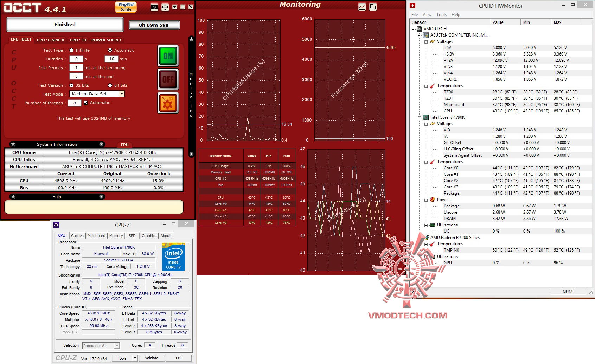Collapse the System Information section
This screenshot has width=595, height=364.
[x=101, y=144]
